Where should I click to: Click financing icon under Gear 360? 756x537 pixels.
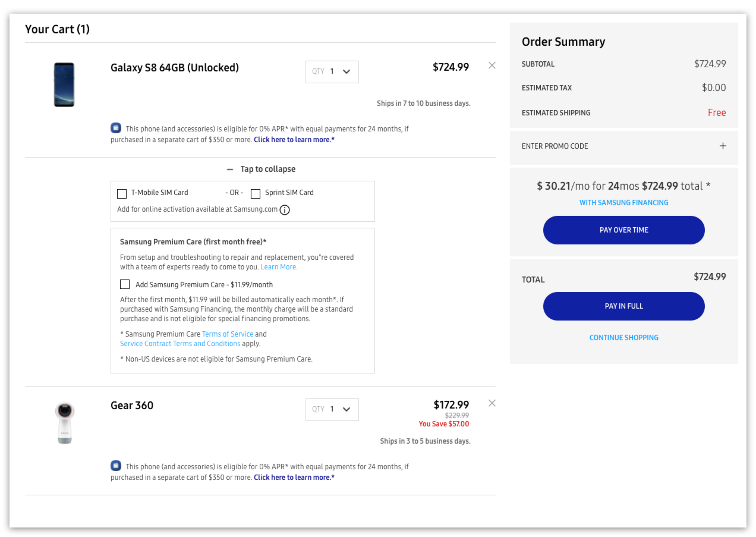click(116, 466)
